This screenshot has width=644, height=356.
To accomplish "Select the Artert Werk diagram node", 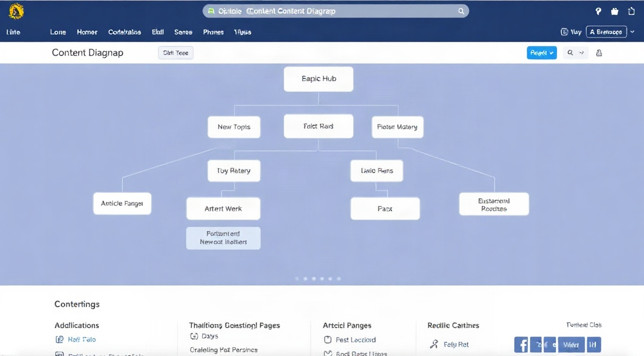I will click(223, 209).
